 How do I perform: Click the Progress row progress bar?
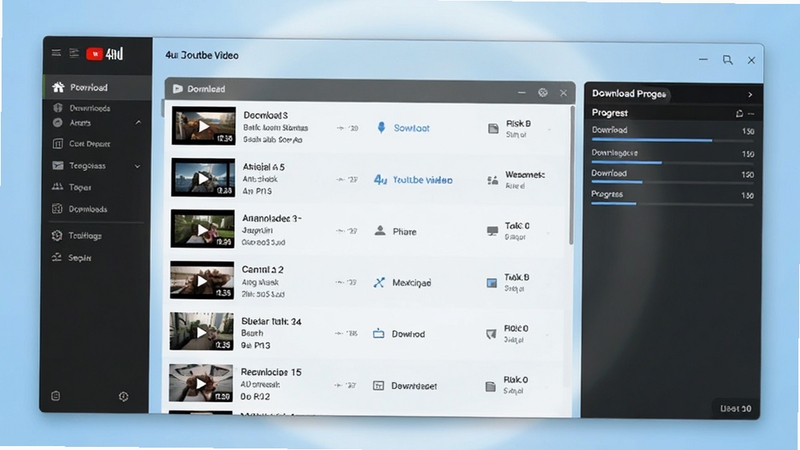pos(672,204)
